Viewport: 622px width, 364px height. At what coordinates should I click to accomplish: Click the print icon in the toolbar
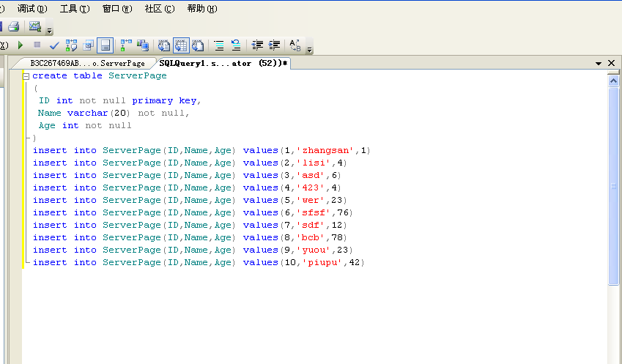pos(13,26)
